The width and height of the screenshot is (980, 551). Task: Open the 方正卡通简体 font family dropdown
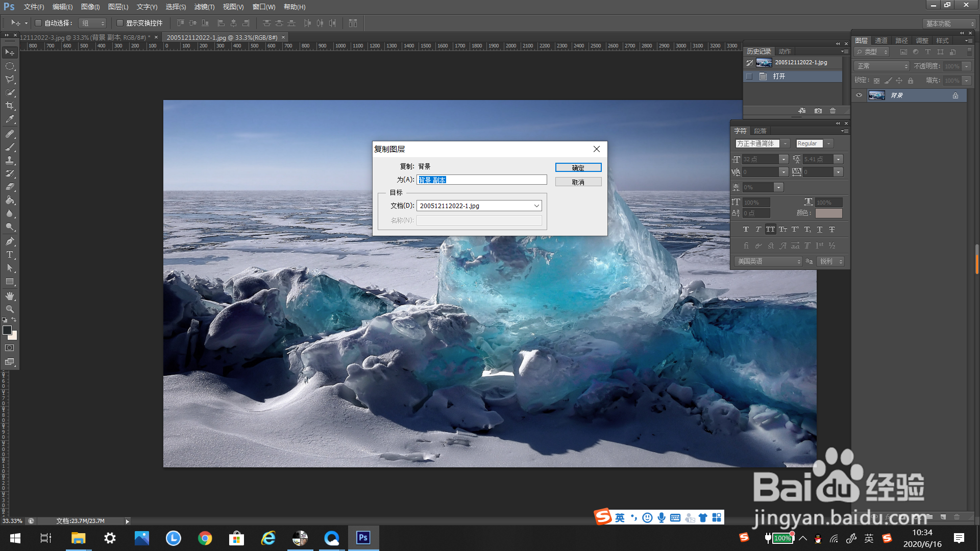[x=786, y=144]
